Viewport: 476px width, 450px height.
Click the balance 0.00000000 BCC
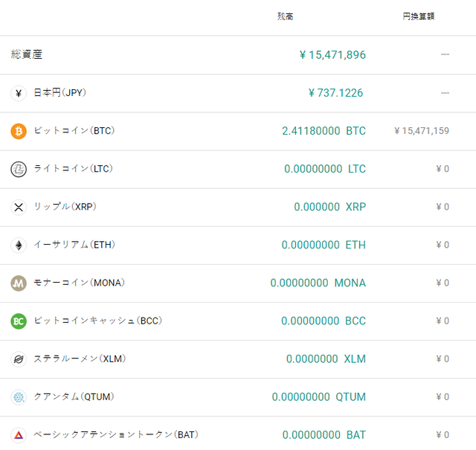pos(324,321)
